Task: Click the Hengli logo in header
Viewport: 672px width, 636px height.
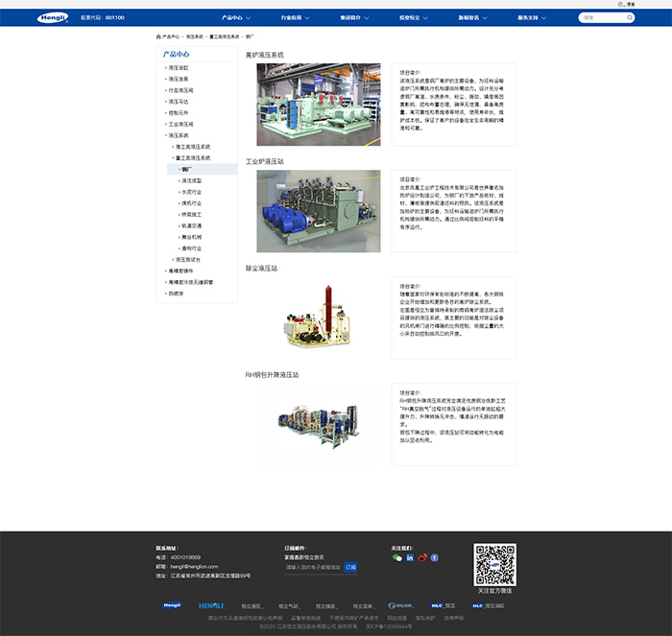Action: point(53,17)
